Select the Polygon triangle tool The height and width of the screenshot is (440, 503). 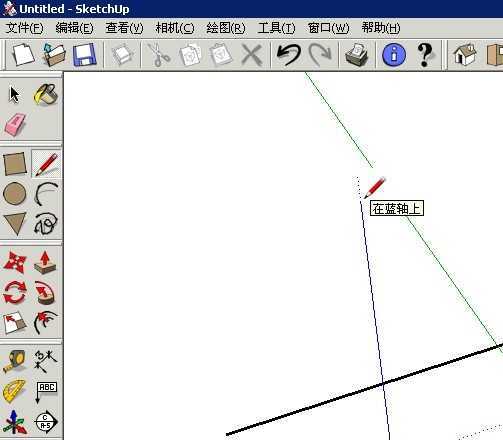[x=15, y=224]
